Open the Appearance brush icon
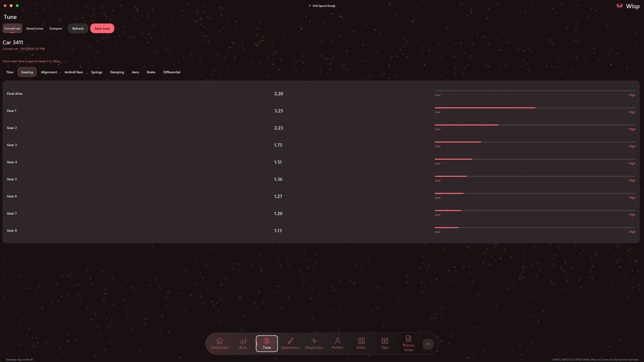 (290, 341)
